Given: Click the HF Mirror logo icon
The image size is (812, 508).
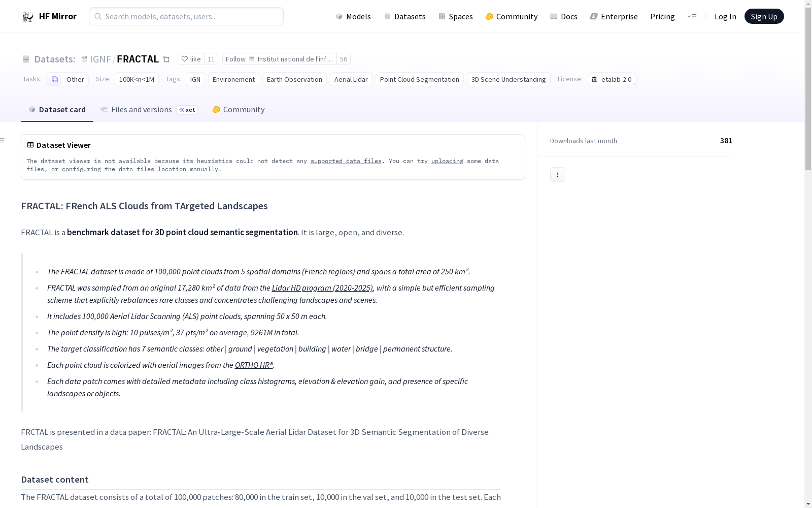Looking at the screenshot, I should [x=28, y=17].
